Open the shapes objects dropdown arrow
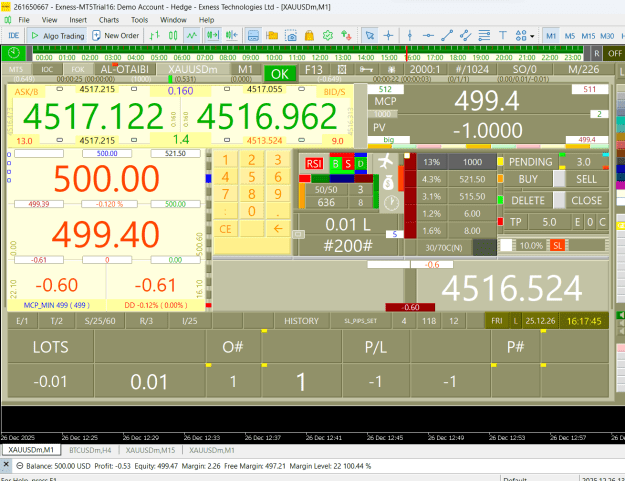 pos(532,36)
